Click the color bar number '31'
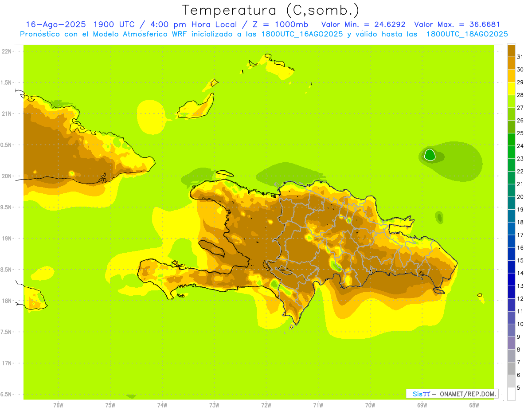The image size is (532, 411). (520, 57)
